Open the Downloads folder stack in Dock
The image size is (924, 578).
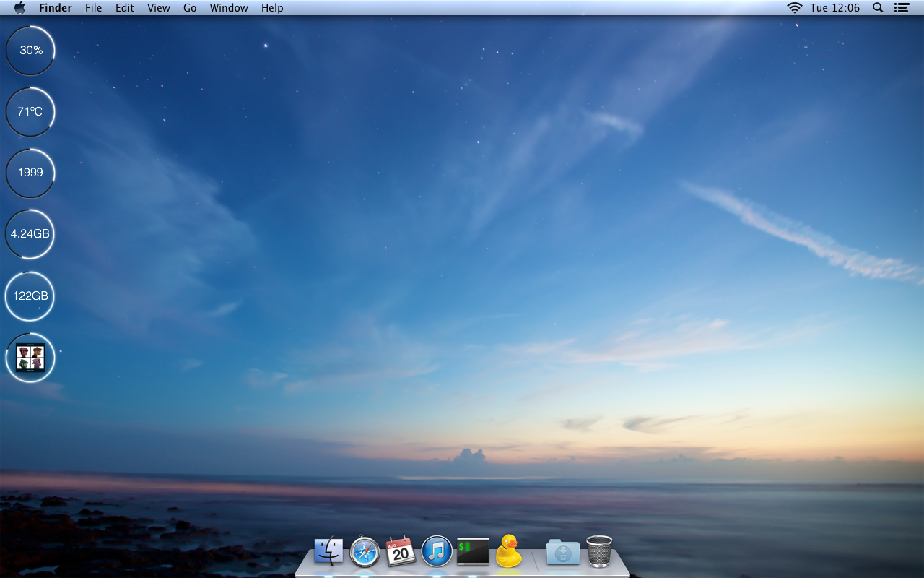pos(563,552)
